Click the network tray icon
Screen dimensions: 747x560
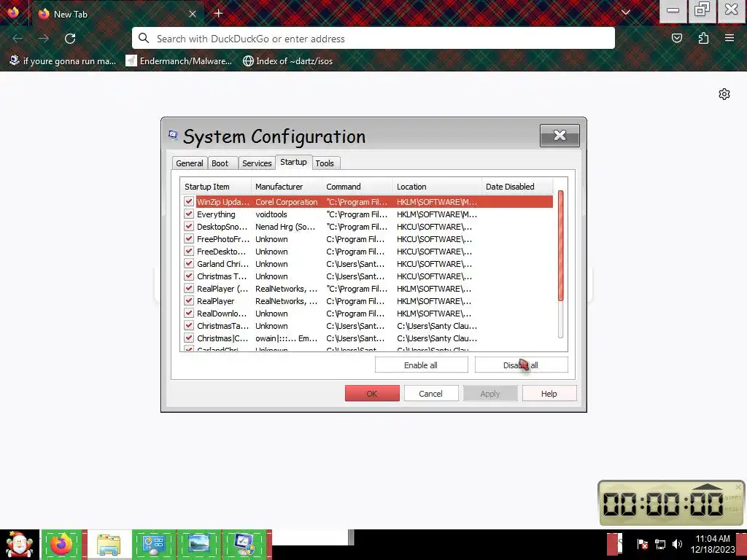point(659,544)
